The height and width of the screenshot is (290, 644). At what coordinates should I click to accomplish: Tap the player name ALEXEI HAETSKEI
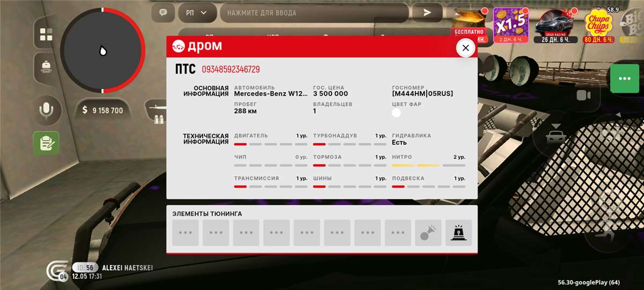(x=127, y=267)
